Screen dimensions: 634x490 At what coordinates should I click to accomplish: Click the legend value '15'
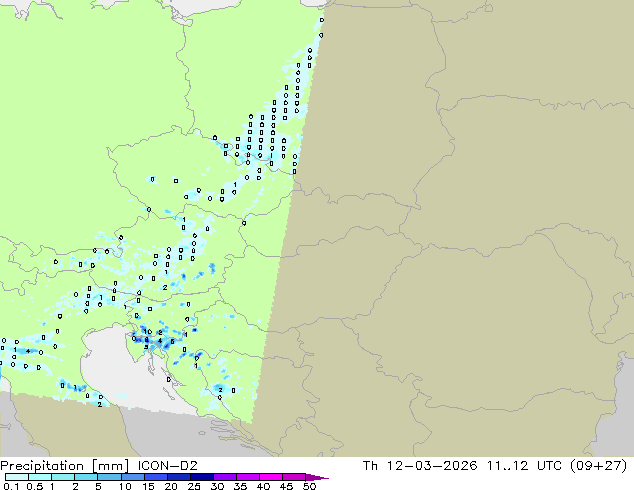pyautogui.click(x=148, y=486)
